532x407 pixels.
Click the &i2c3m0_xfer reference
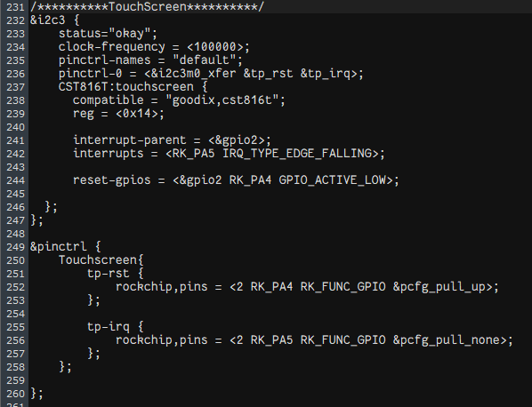point(193,74)
